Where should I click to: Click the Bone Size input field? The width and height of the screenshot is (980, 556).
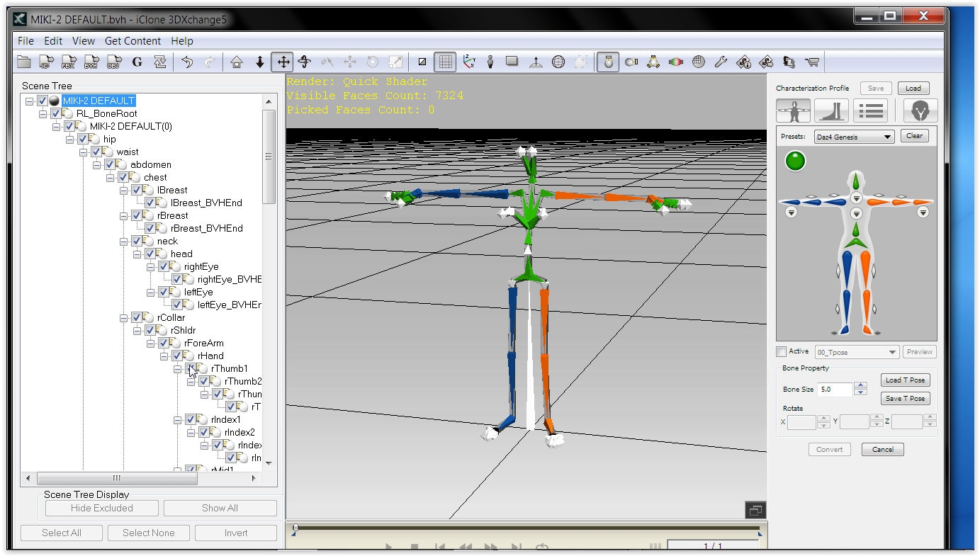coord(835,390)
